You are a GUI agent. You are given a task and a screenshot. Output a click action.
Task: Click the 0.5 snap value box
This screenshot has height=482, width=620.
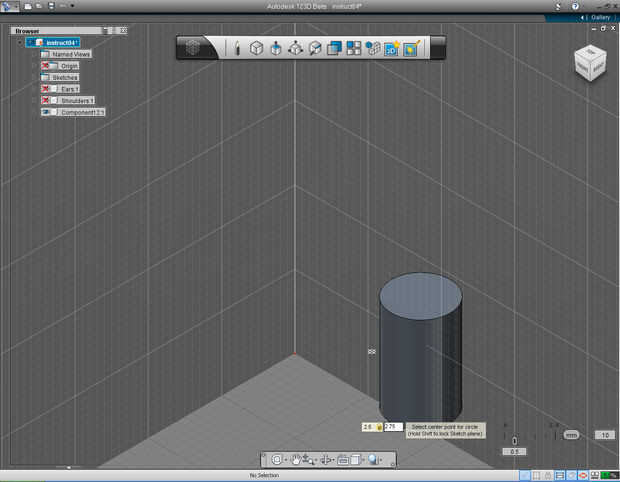click(514, 451)
